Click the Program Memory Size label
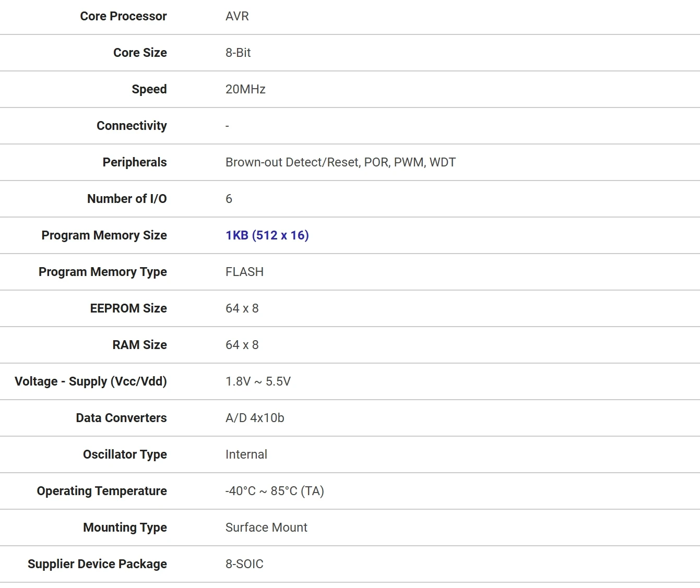The image size is (700, 588). (x=104, y=235)
